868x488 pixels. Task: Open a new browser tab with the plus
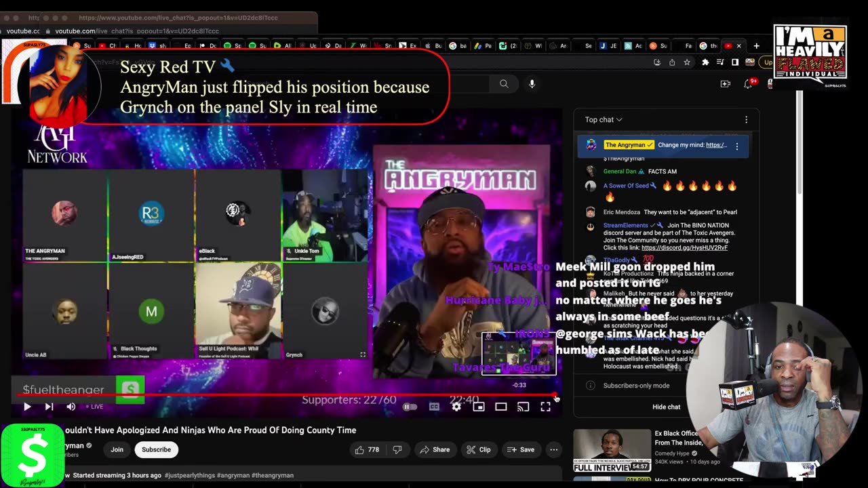pos(757,46)
